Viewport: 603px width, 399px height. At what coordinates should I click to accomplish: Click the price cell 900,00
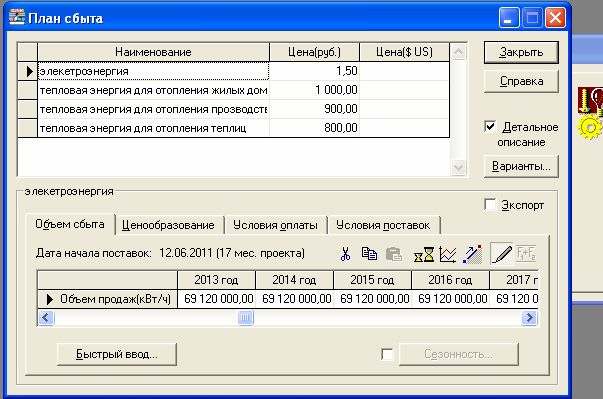click(314, 109)
